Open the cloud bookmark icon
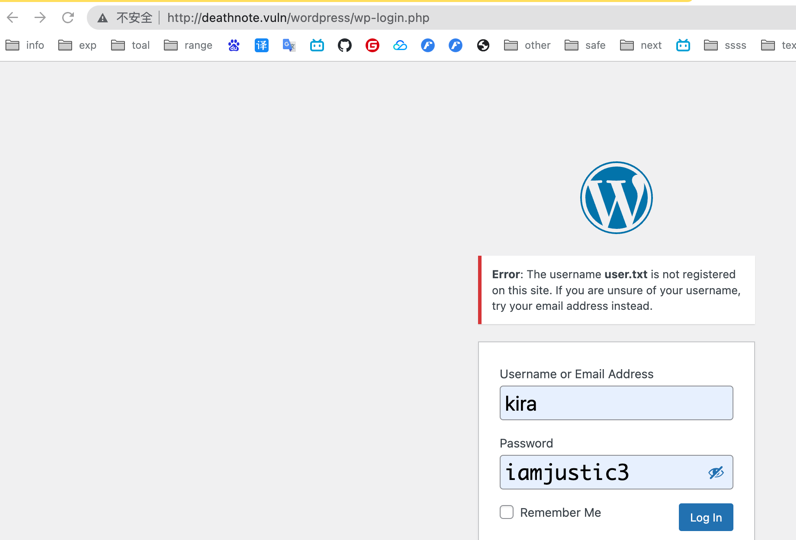 tap(400, 45)
